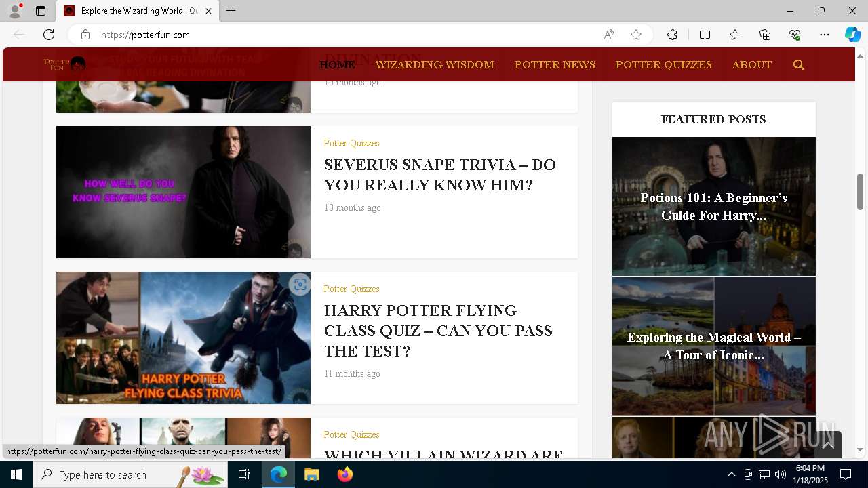Open the site search magnifier icon
This screenshot has height=488, width=868.
[x=798, y=65]
